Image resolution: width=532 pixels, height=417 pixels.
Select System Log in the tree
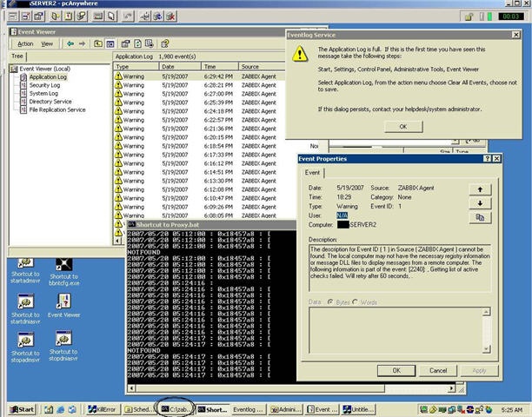pos(43,94)
